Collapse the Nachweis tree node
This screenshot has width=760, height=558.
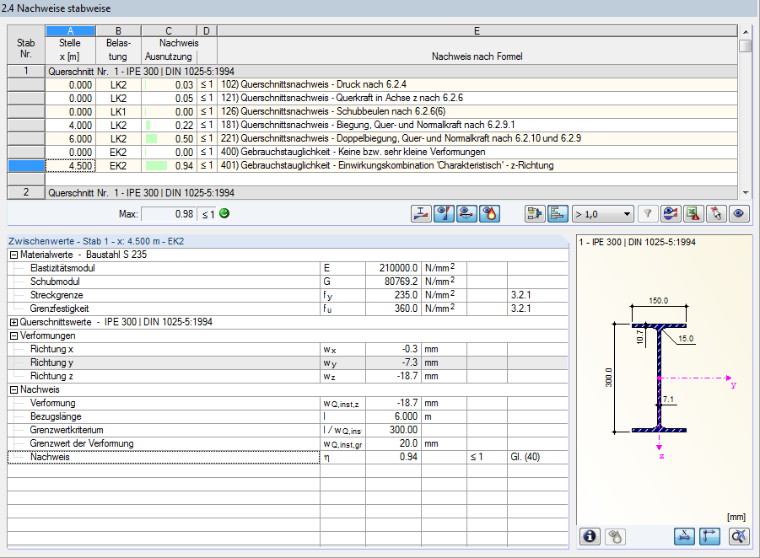coord(14,390)
